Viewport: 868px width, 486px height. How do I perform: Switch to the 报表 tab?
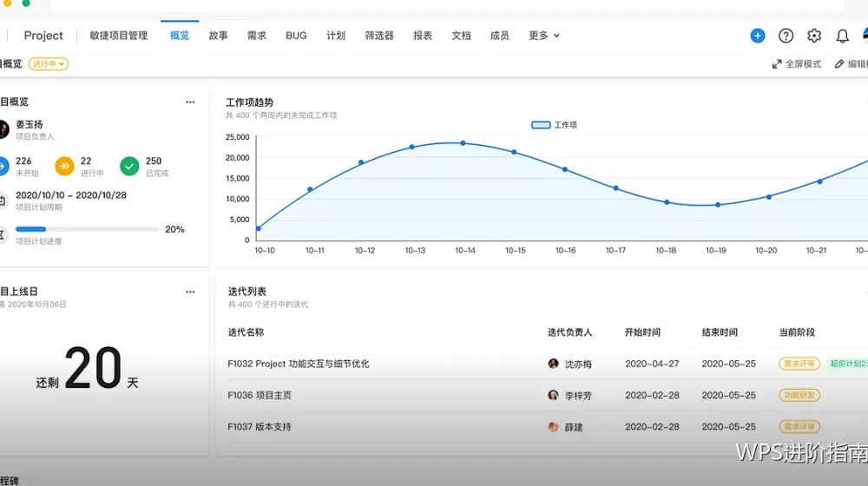pos(423,36)
